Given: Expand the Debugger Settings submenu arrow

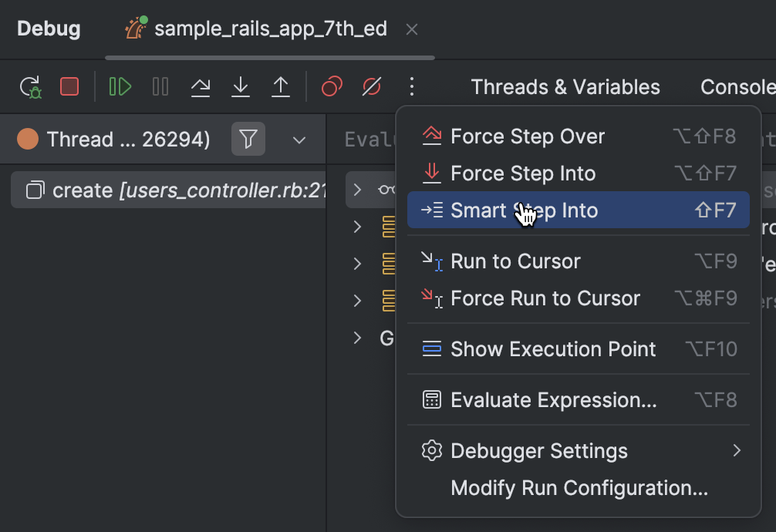Looking at the screenshot, I should click(x=737, y=450).
